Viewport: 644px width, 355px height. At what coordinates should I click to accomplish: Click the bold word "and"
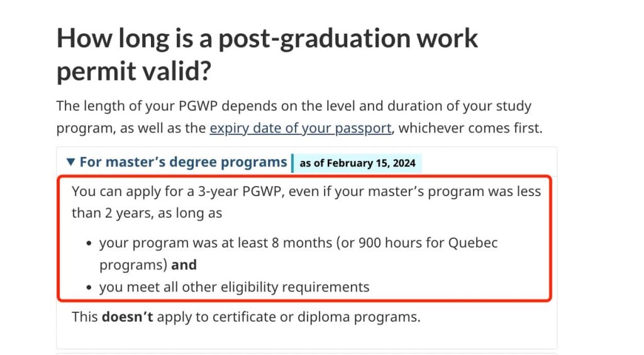(x=184, y=265)
